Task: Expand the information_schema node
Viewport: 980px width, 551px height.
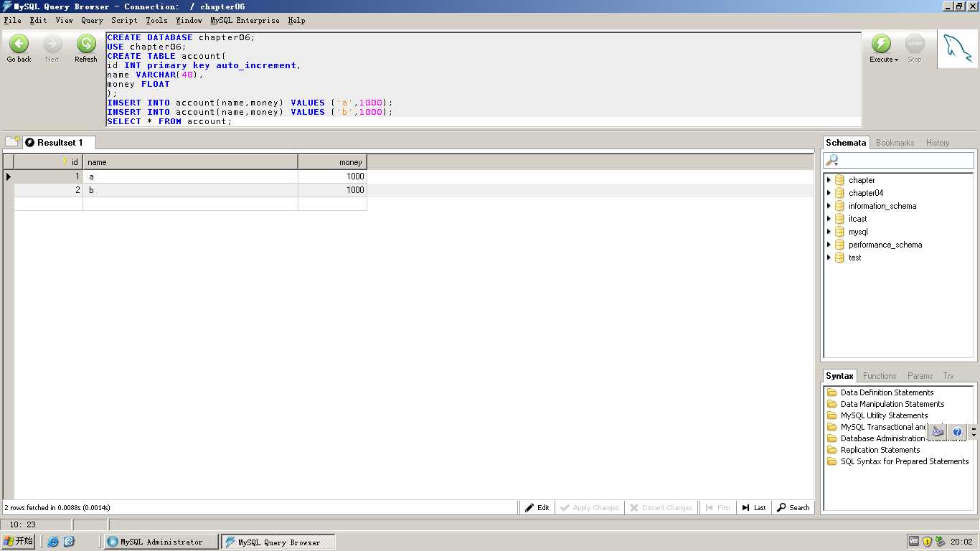Action: tap(829, 206)
